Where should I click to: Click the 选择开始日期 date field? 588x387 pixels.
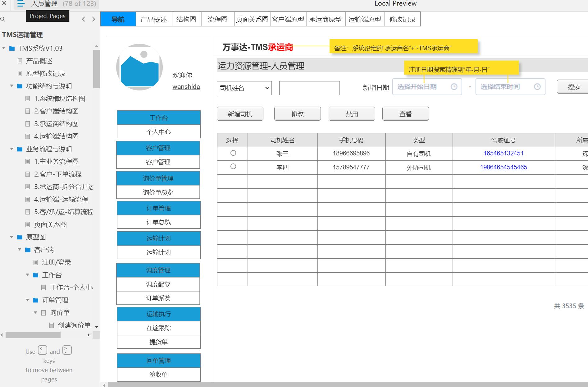pos(427,87)
